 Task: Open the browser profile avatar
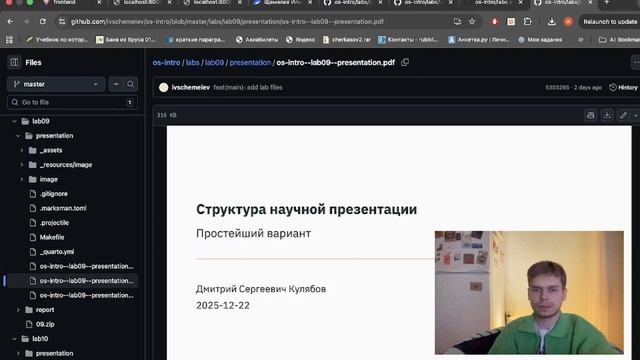(x=568, y=22)
